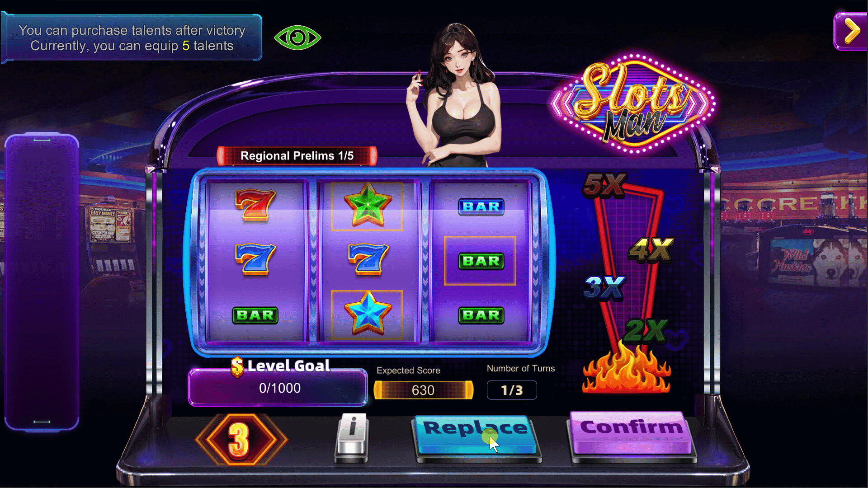Click the green BAR in first reel
Image resolution: width=868 pixels, height=488 pixels.
[x=255, y=315]
